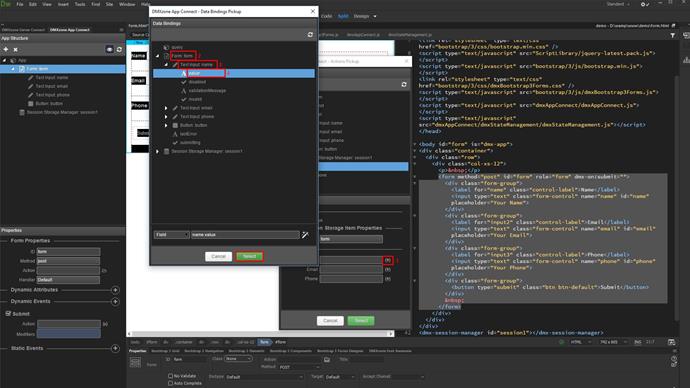
Task: Click the refresh icon in App Structure toolbar
Action: 119,49
